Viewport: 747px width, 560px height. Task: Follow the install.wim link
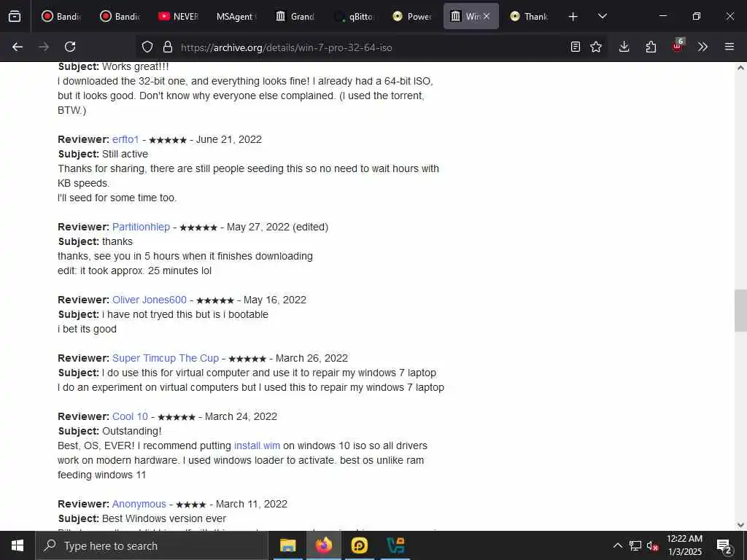coord(257,446)
